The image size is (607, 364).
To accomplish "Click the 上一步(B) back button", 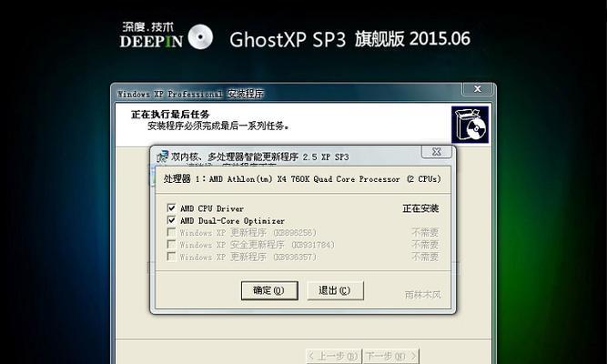I will click(333, 356).
